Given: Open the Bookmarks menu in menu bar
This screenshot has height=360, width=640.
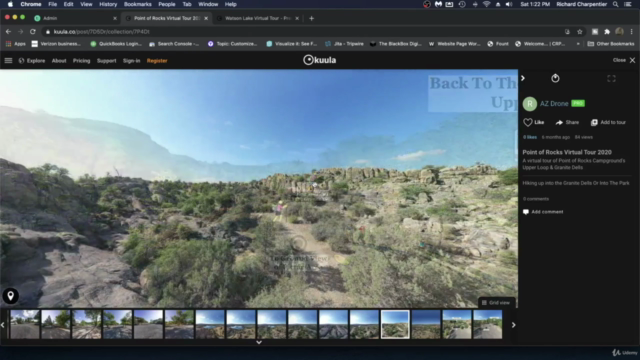Looking at the screenshot, I should pos(138,4).
